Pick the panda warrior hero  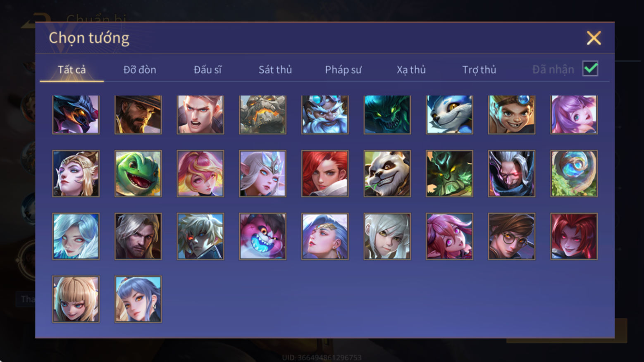(x=387, y=174)
